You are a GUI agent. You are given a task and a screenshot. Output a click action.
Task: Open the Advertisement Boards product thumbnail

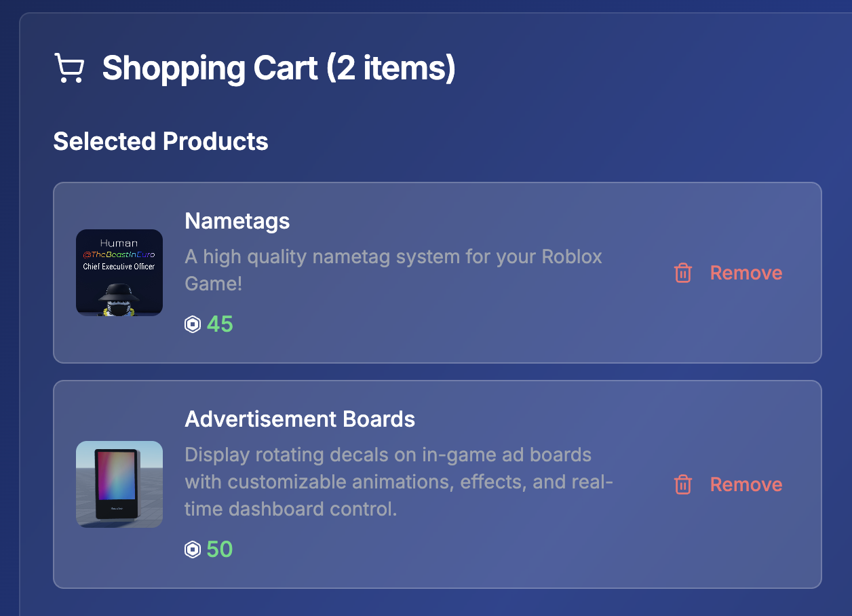click(x=119, y=484)
